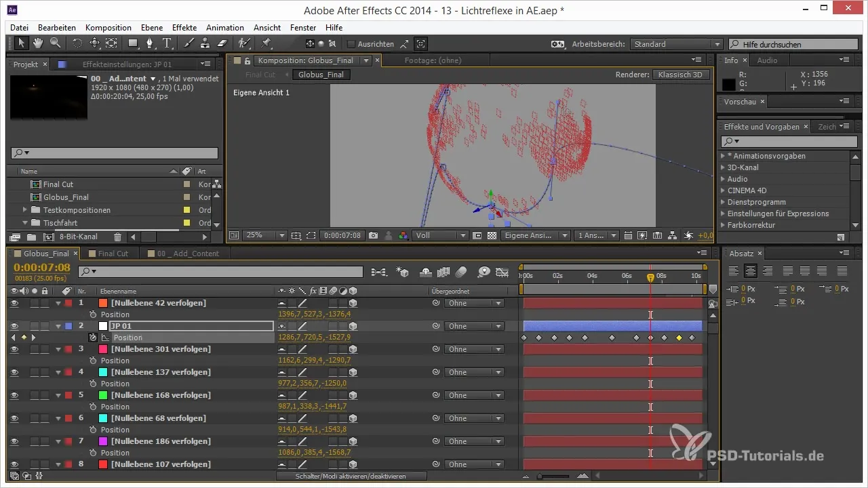Open the Arbeitsbereich Standard dropdown

coord(676,44)
